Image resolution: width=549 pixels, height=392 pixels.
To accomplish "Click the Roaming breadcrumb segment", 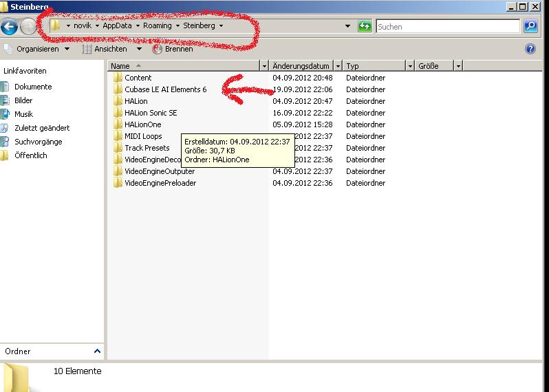I will pyautogui.click(x=158, y=25).
